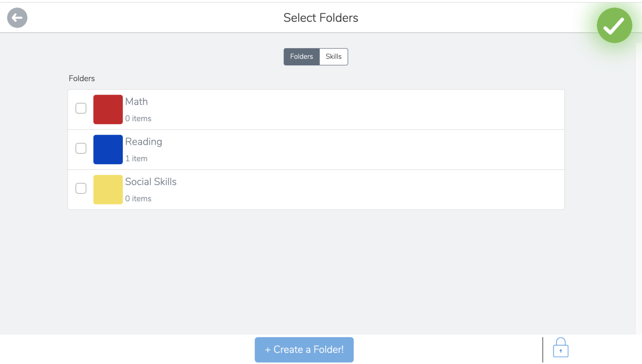Tap the padlock icon
Screen dimensions: 642x364
click(x=561, y=348)
